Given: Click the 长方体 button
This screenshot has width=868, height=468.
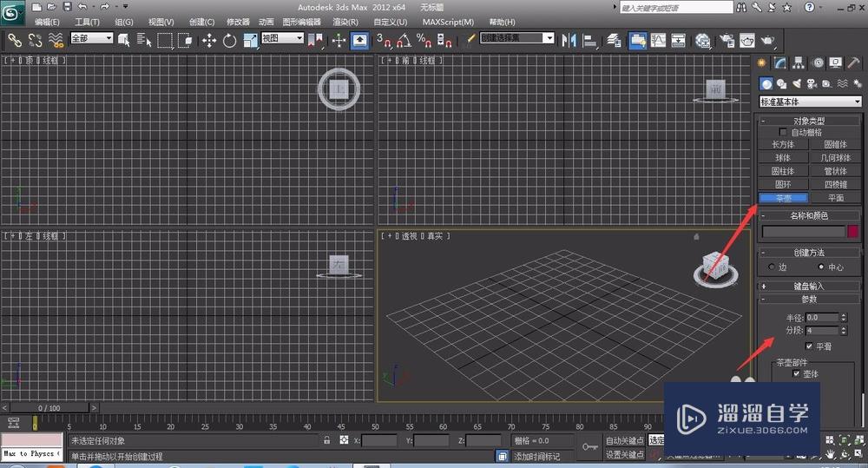Looking at the screenshot, I should click(x=783, y=145).
